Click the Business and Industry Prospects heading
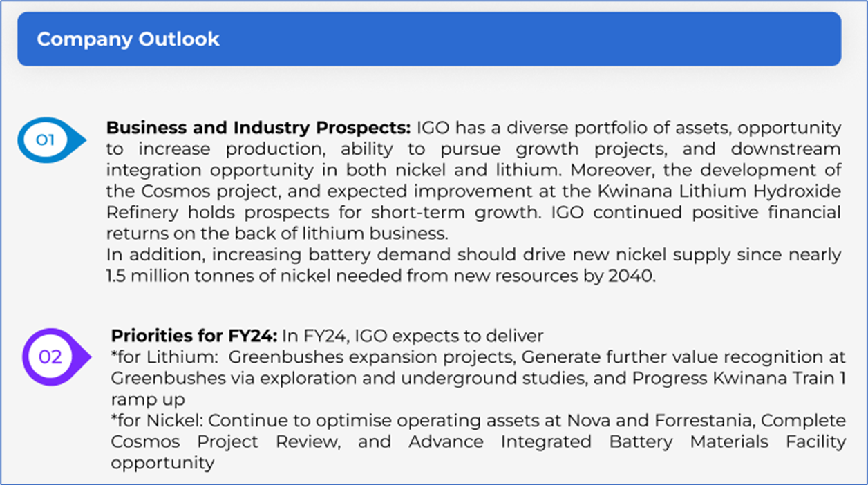This screenshot has width=868, height=485. click(258, 128)
